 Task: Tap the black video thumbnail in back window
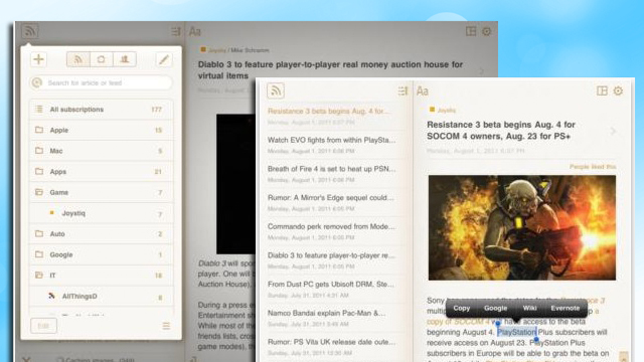236,184
